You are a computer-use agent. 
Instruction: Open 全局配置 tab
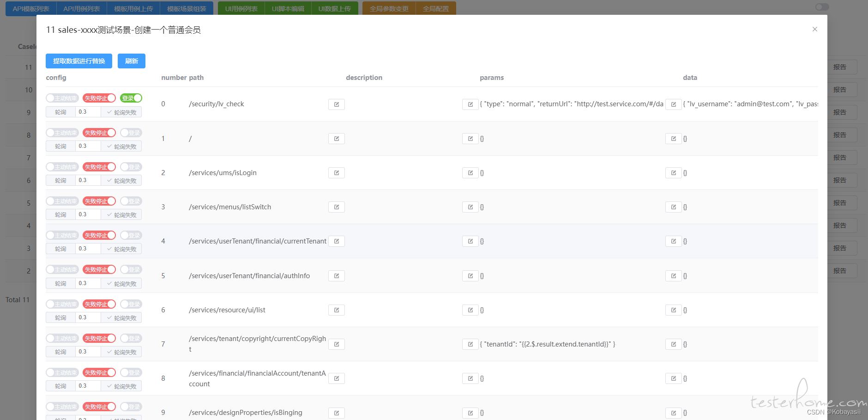point(436,9)
